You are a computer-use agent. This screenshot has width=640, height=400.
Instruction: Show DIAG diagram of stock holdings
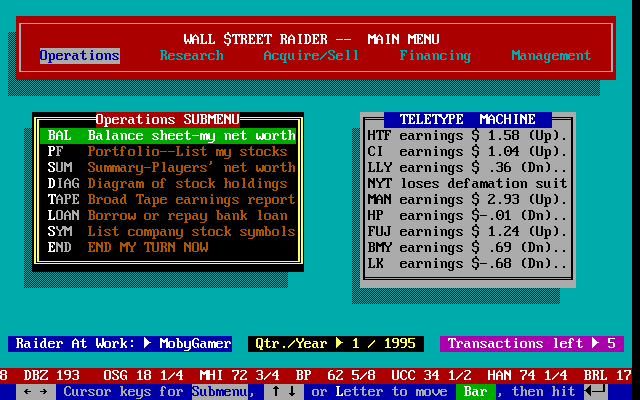click(168, 183)
